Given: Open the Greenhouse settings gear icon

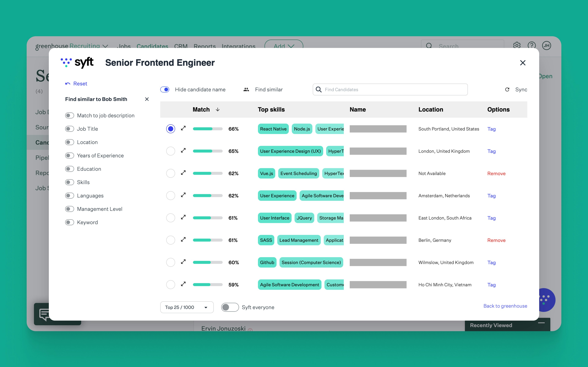Looking at the screenshot, I should coord(516,45).
